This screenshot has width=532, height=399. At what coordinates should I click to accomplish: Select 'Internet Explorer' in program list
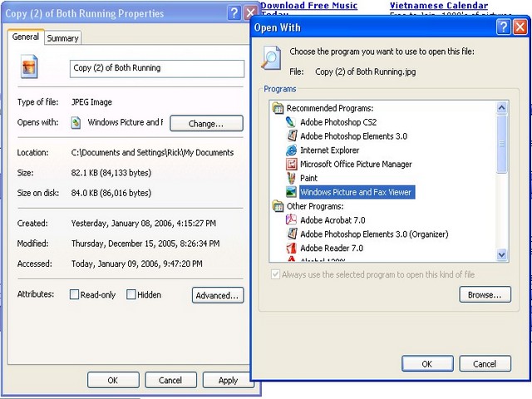click(329, 150)
